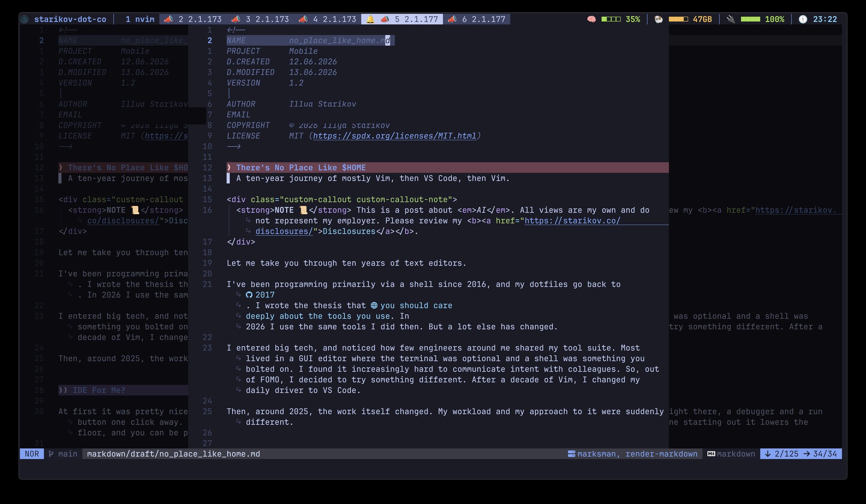Click the megaphone icon on tab 4
Screen dimensions: 866x504
point(303,19)
